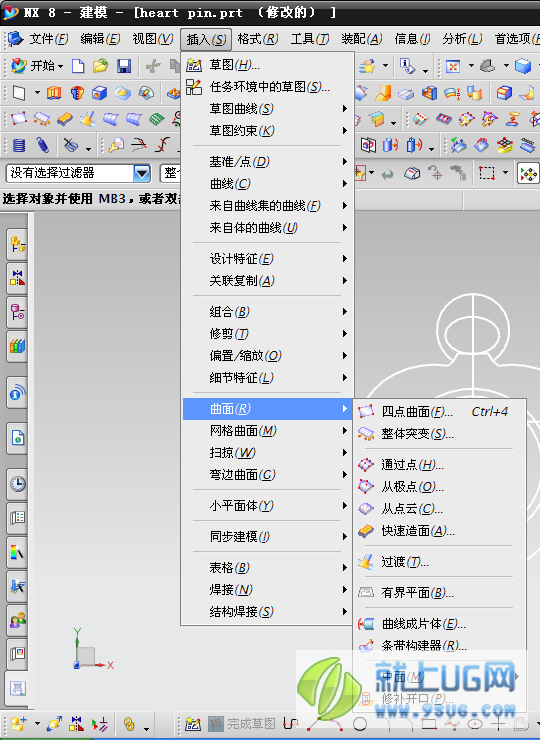Click the web browser sidebar icon
This screenshot has height=740, width=540.
[x=17, y=438]
